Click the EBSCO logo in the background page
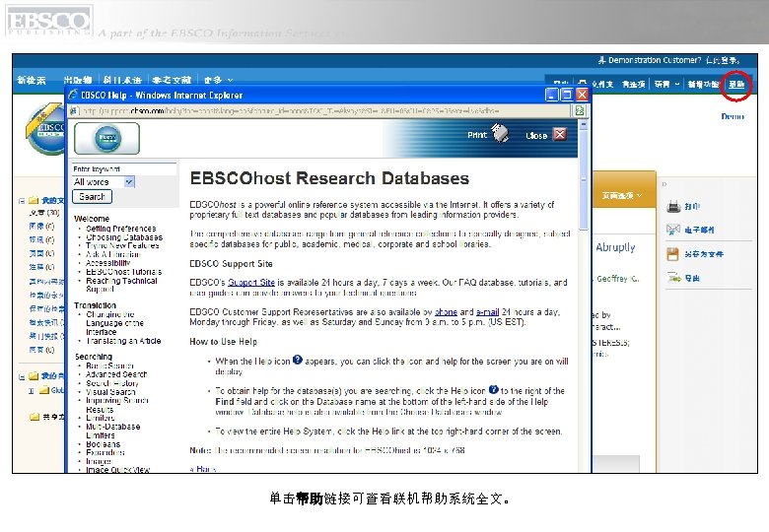 45,128
